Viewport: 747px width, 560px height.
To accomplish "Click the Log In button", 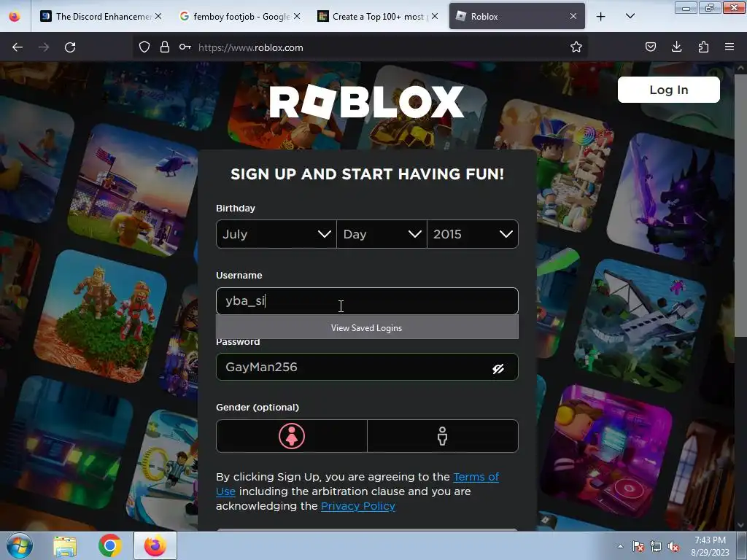I will tap(668, 90).
